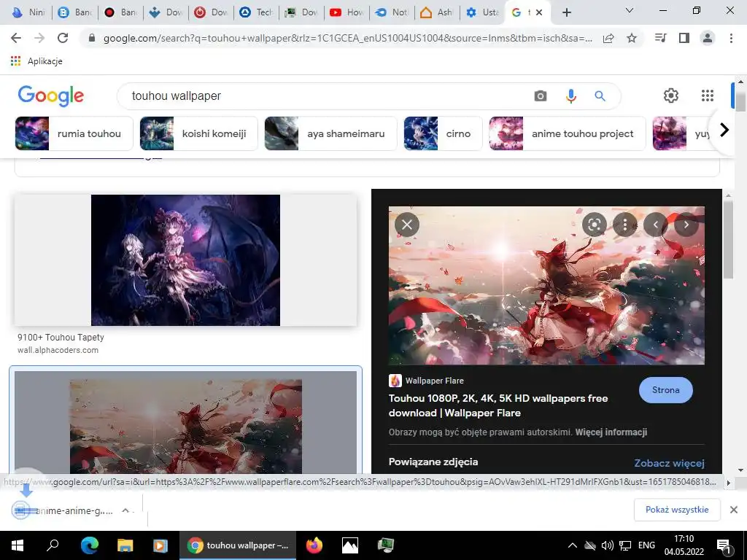This screenshot has width=747, height=560.
Task: Click the Strona button
Action: (665, 390)
